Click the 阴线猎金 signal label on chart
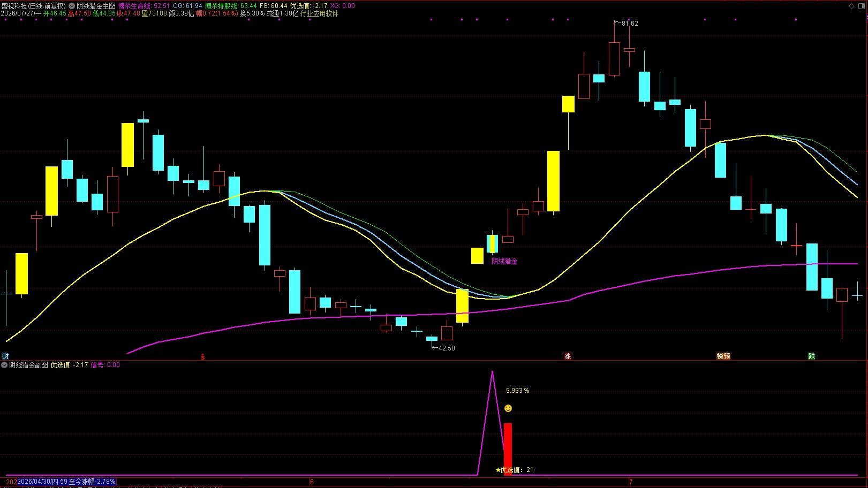Viewport: 868px width, 488px height. pyautogui.click(x=504, y=261)
